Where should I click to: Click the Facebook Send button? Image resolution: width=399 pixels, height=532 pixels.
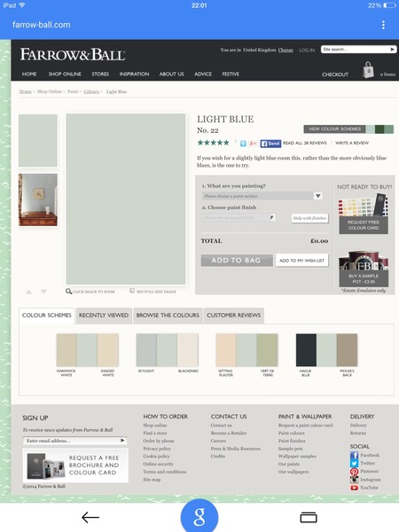coord(270,144)
